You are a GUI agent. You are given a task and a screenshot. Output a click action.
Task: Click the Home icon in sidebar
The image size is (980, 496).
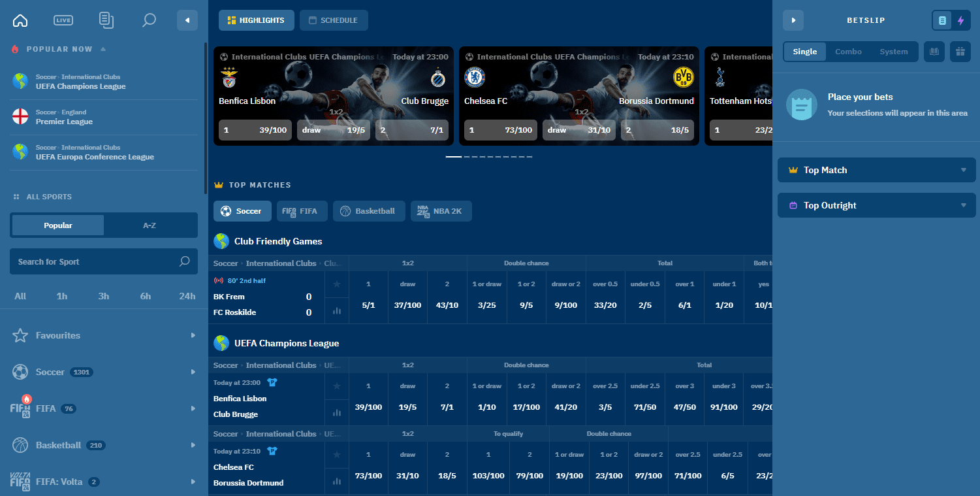[x=20, y=20]
